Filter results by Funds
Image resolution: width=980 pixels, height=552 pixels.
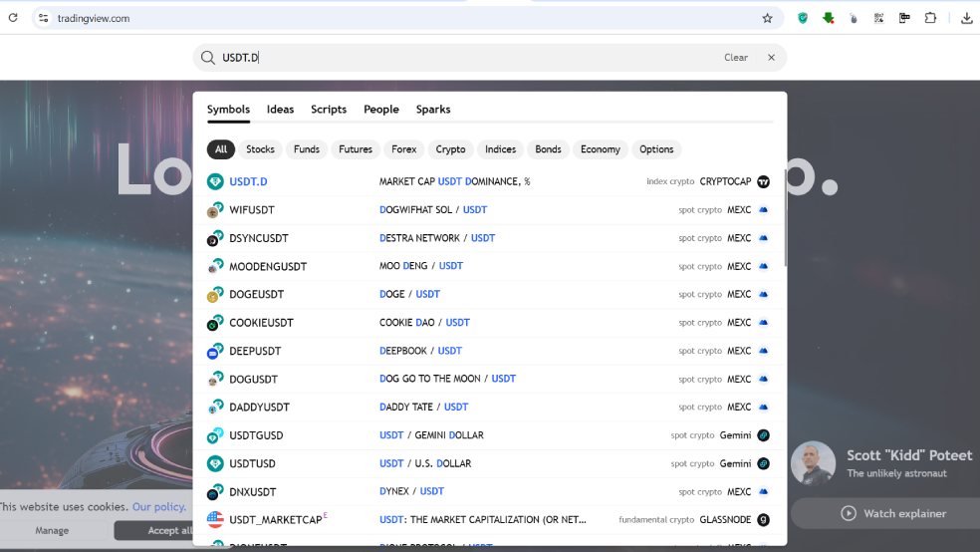307,149
